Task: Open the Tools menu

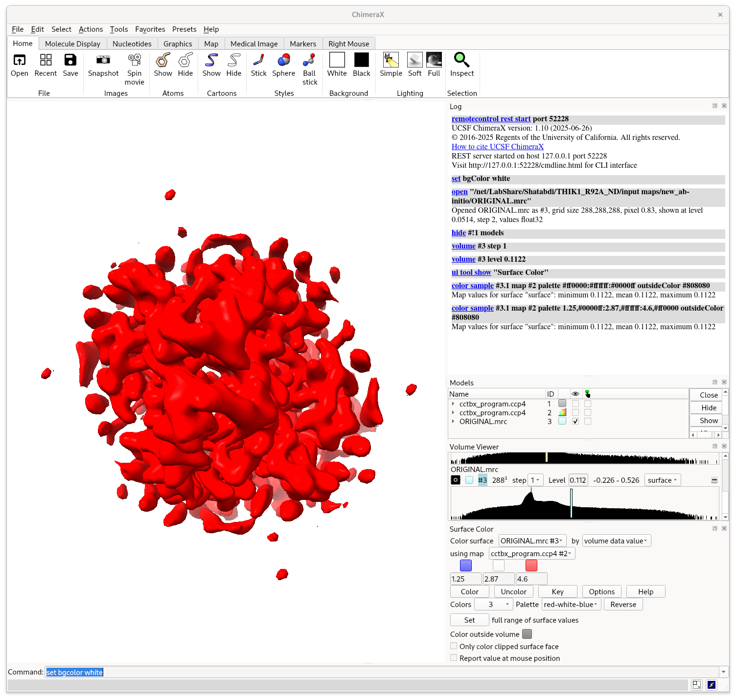Action: pos(118,29)
